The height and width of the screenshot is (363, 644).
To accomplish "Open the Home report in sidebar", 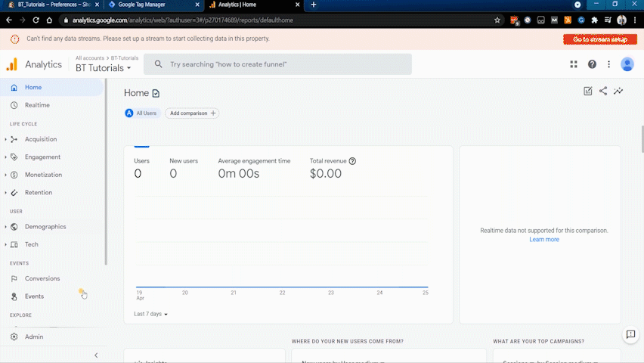I will click(x=51, y=87).
